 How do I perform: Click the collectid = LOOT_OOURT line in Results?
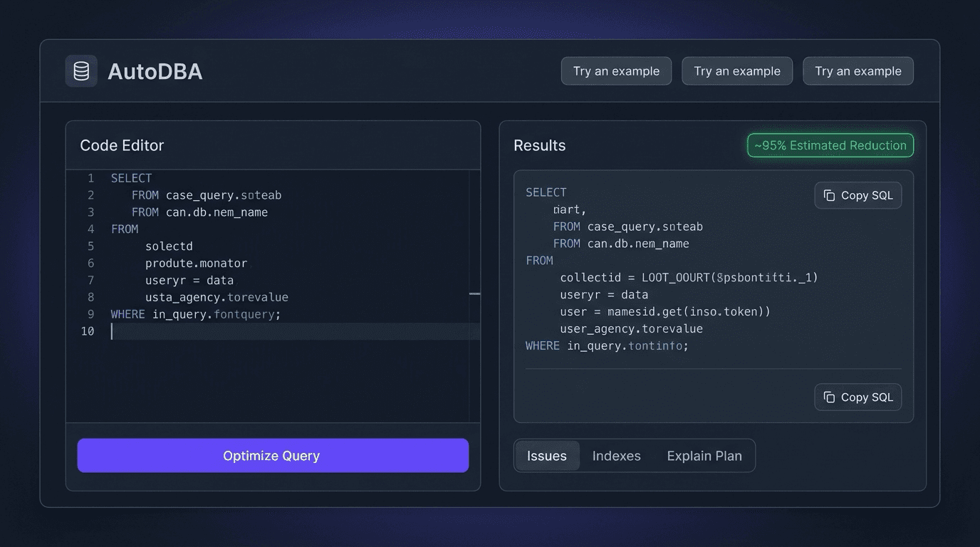pyautogui.click(x=689, y=278)
